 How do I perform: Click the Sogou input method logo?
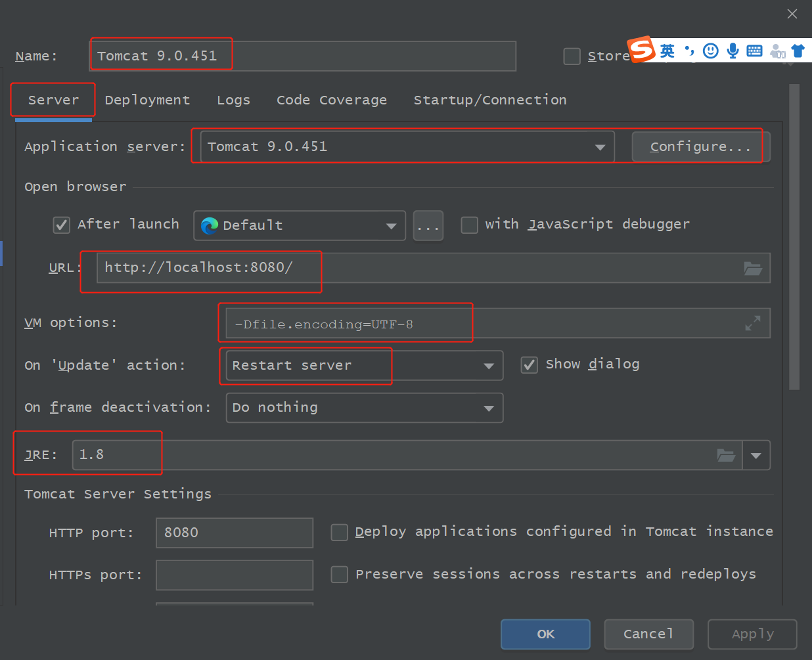tap(642, 49)
